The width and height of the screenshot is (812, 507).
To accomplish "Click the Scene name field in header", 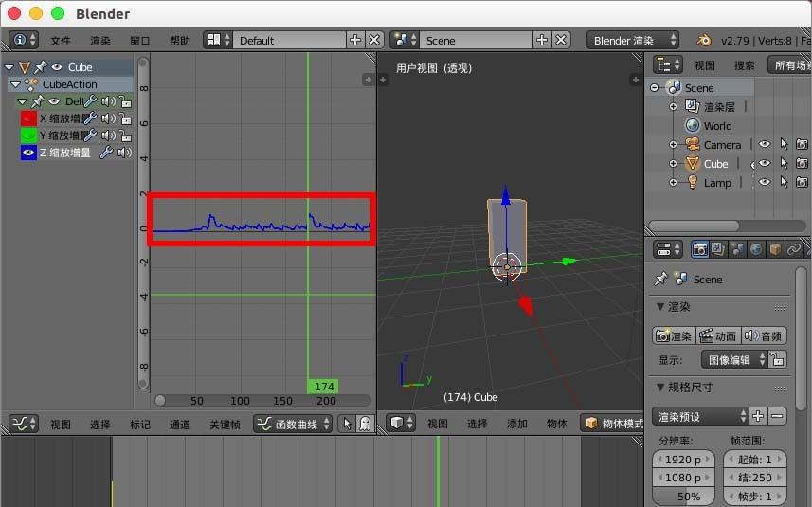I will point(476,40).
